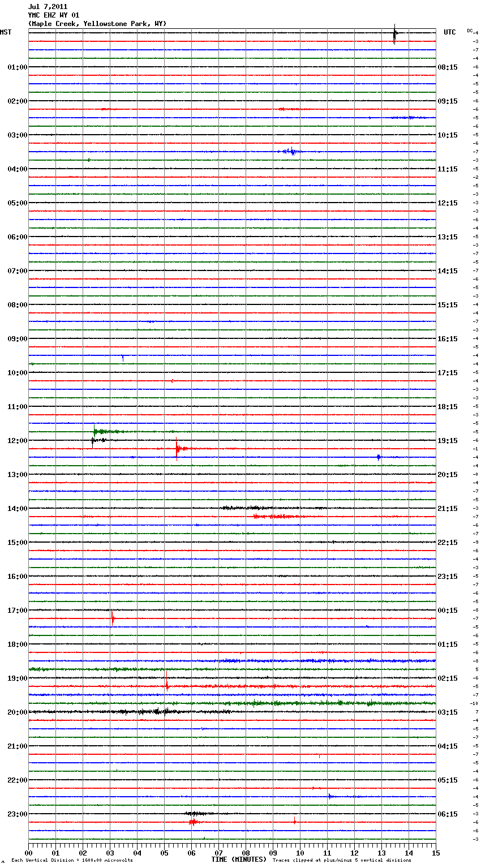Image resolution: width=481 pixels, height=868 pixels.
Task: Click the "15:15" UTC time label
Action: point(448,304)
